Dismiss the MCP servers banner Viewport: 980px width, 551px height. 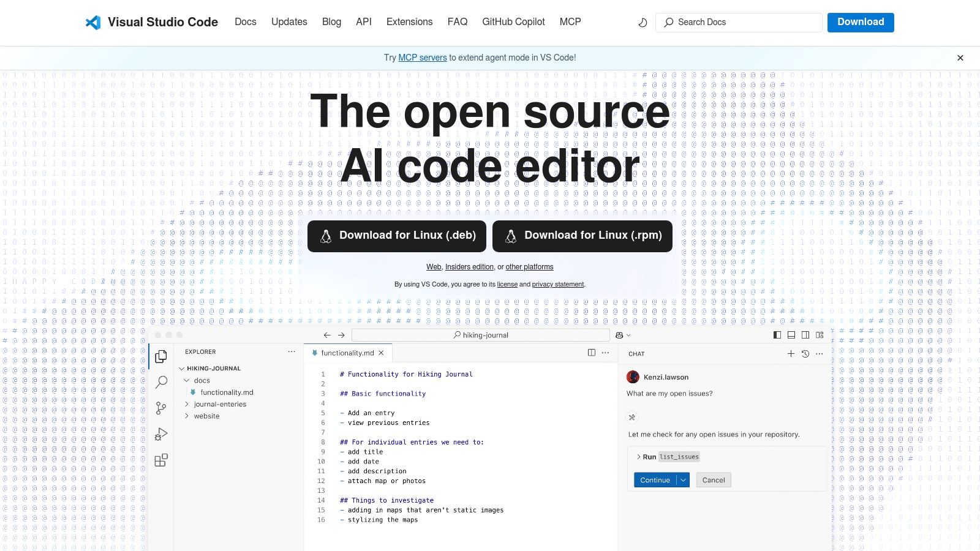click(960, 58)
